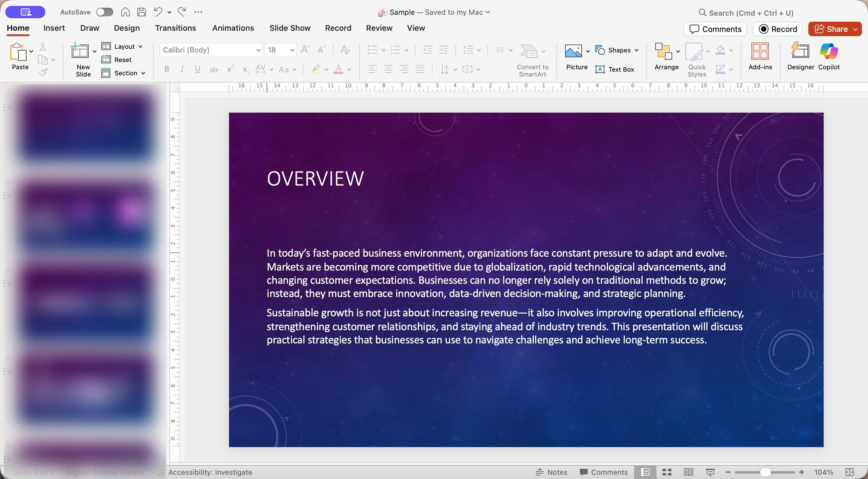868x479 pixels.
Task: Click the Designer icon
Action: [800, 52]
